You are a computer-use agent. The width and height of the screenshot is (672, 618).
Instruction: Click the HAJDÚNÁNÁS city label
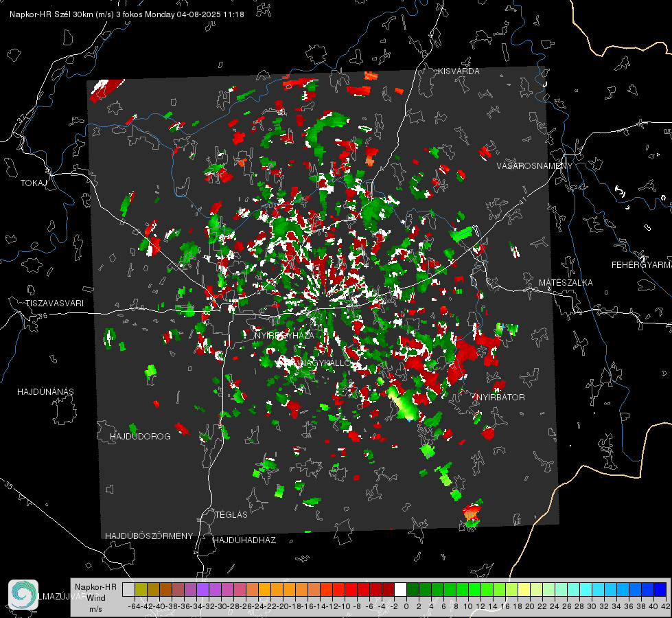45,391
